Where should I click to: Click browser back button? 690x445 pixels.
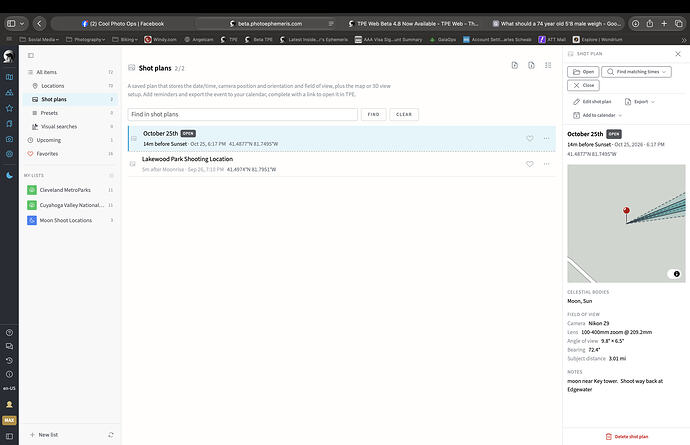pos(39,24)
